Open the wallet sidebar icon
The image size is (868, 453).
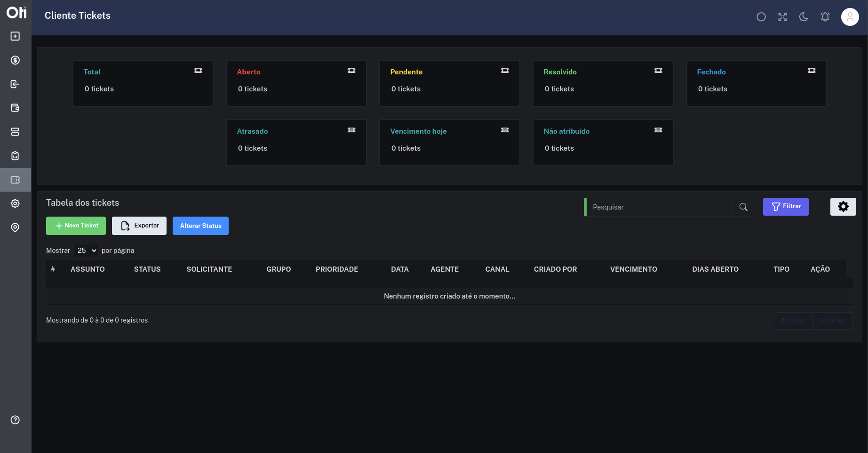15,108
